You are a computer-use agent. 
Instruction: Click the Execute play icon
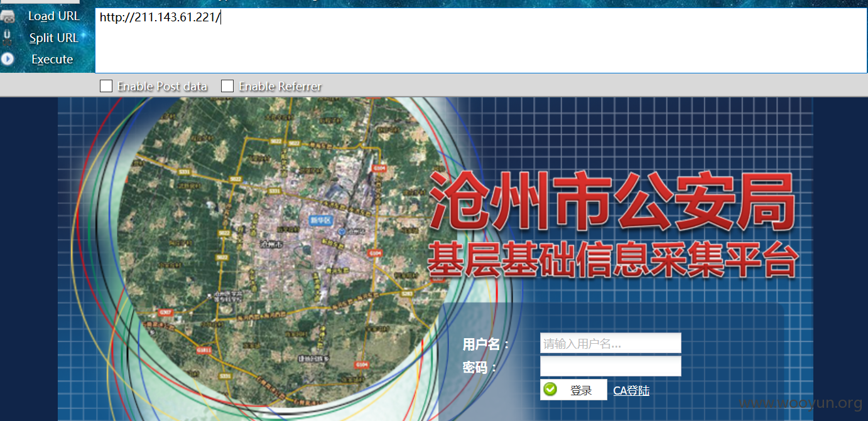click(8, 59)
